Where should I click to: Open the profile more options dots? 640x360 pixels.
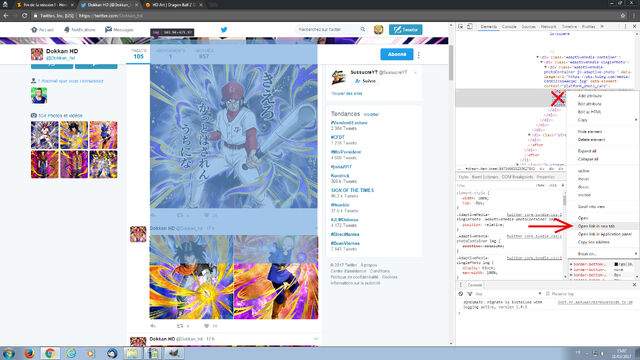click(419, 54)
